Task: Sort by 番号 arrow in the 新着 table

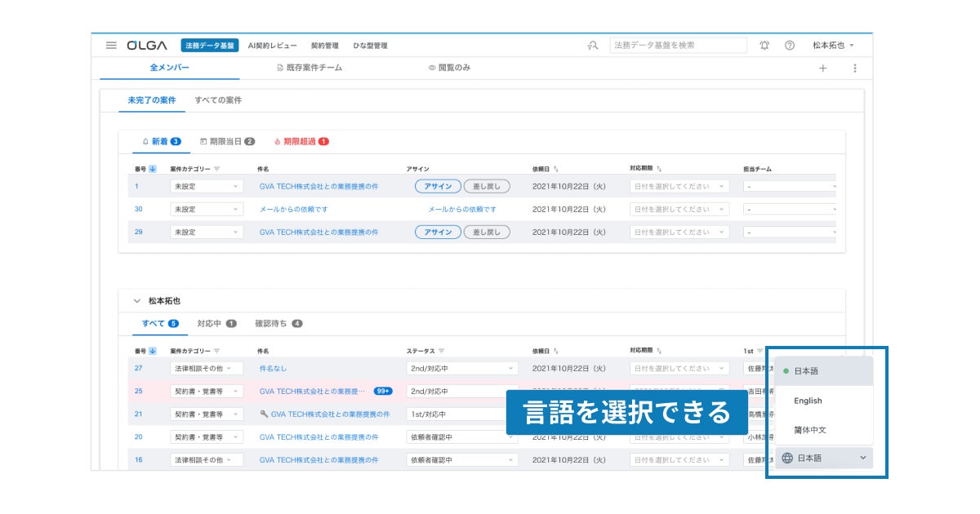Action: pos(153,169)
